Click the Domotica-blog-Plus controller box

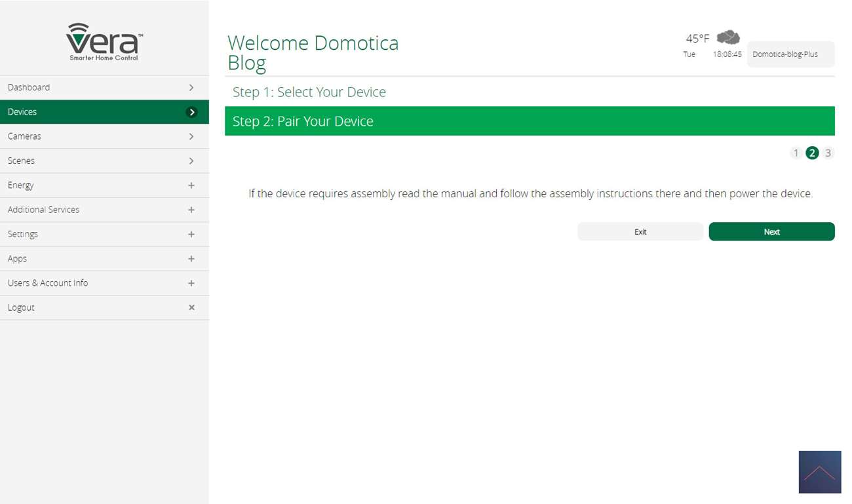click(x=790, y=54)
